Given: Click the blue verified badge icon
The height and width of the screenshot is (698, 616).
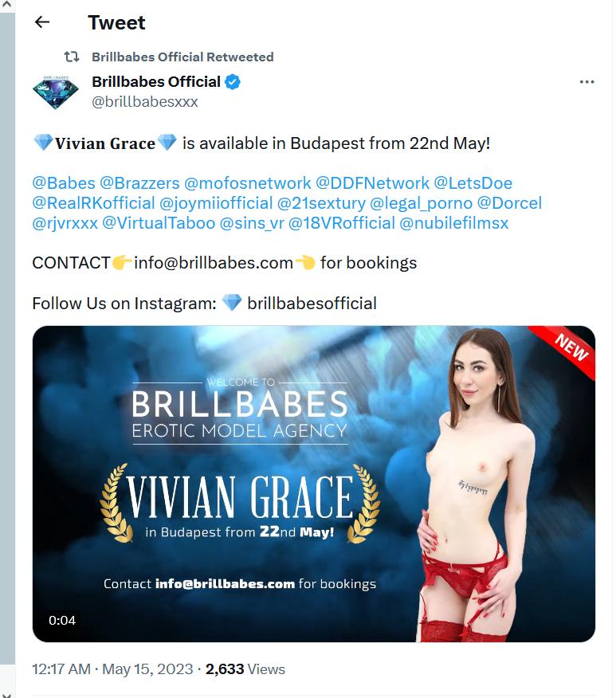Looking at the screenshot, I should [x=233, y=82].
